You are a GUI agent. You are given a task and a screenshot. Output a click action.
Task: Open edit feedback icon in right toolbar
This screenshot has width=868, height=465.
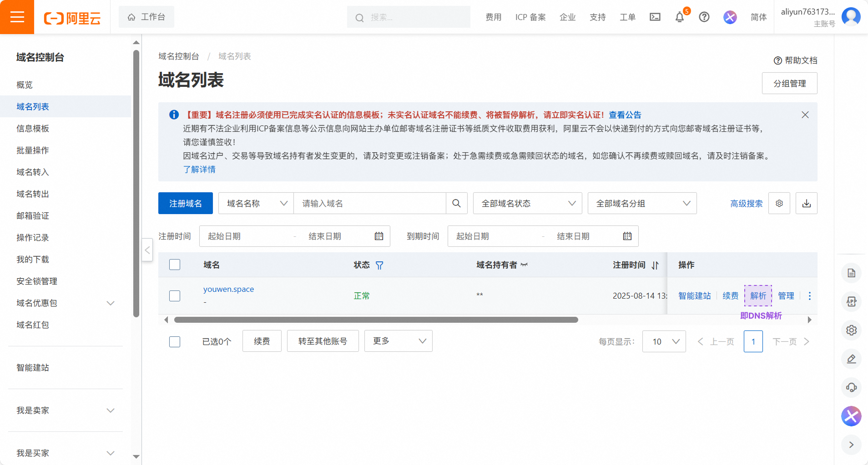(x=852, y=359)
